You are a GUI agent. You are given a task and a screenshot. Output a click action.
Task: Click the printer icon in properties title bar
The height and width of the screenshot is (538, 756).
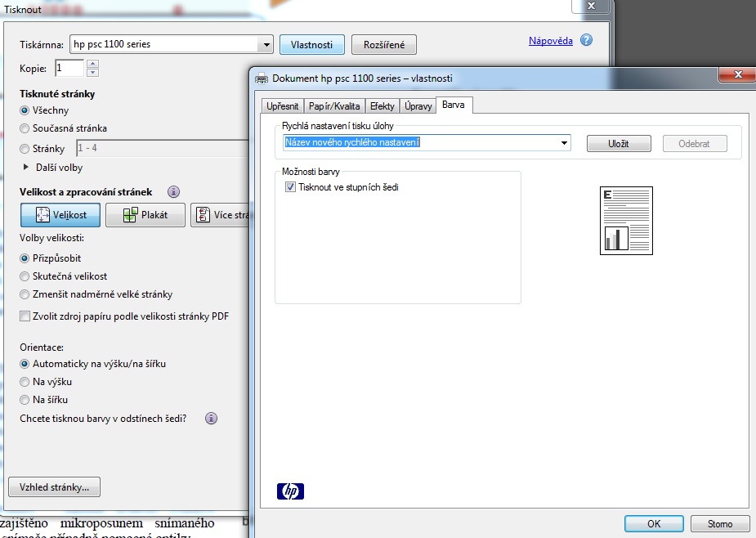[x=262, y=78]
